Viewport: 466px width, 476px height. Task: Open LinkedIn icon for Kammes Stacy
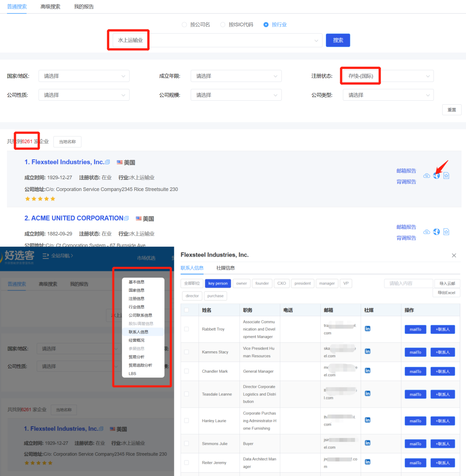pyautogui.click(x=368, y=351)
